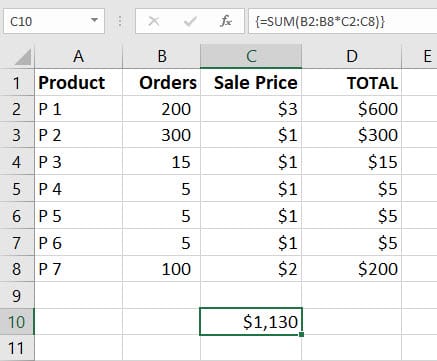
Task: Select column A header
Action: click(78, 56)
